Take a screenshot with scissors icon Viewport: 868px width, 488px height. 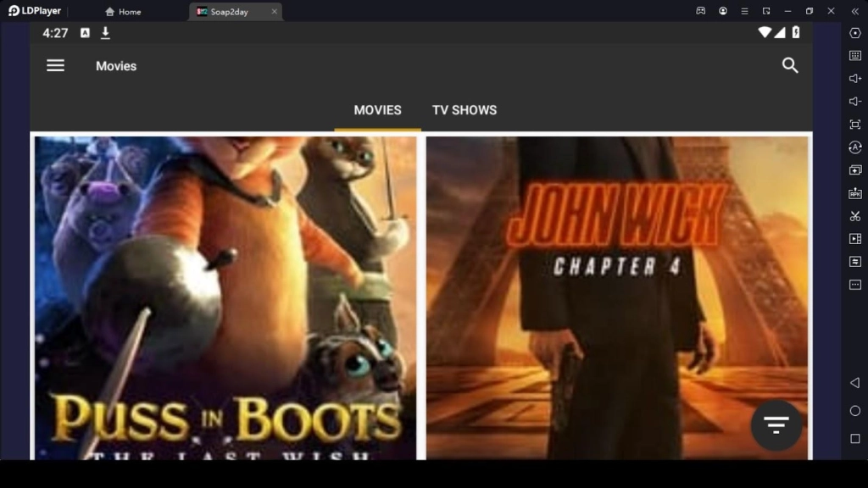(854, 216)
